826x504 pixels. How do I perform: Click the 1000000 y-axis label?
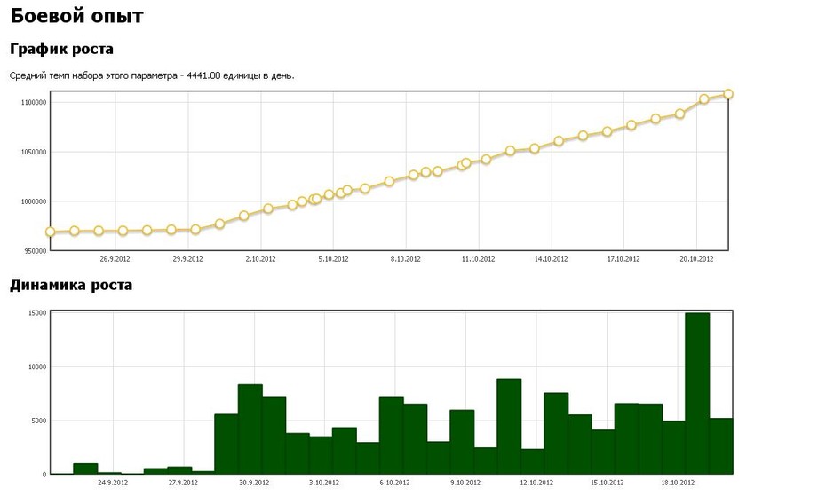click(x=34, y=201)
